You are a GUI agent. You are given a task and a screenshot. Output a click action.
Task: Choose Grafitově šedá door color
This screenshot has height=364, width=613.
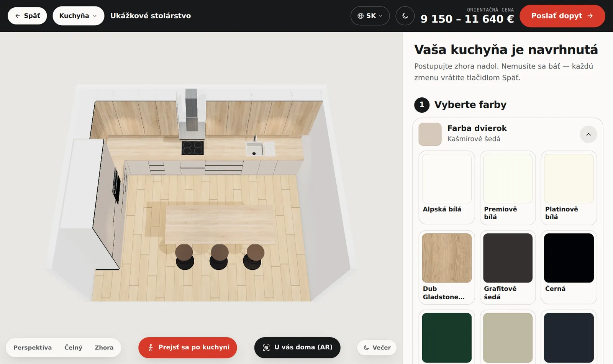508,267
